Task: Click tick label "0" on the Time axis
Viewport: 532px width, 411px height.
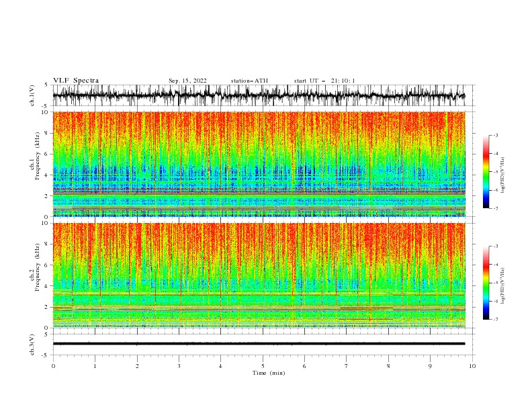Action: [53, 366]
